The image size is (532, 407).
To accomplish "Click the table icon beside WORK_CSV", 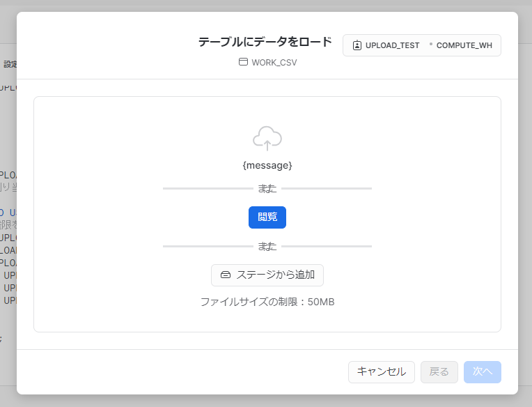I will (x=243, y=62).
